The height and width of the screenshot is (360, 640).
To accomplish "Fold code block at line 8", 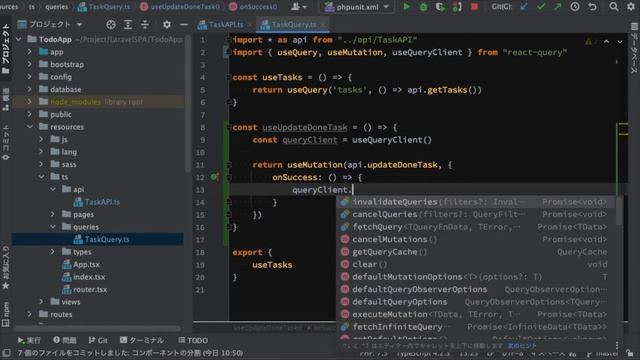I will tap(228, 127).
